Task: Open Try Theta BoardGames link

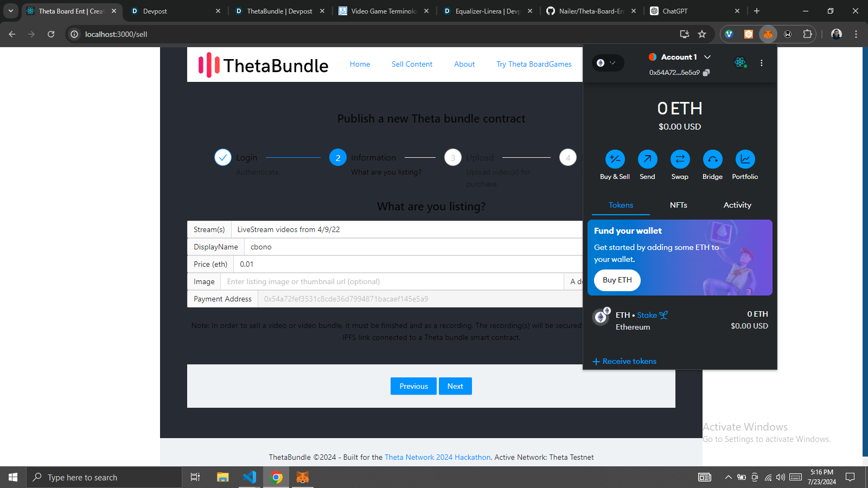Action: [x=534, y=64]
